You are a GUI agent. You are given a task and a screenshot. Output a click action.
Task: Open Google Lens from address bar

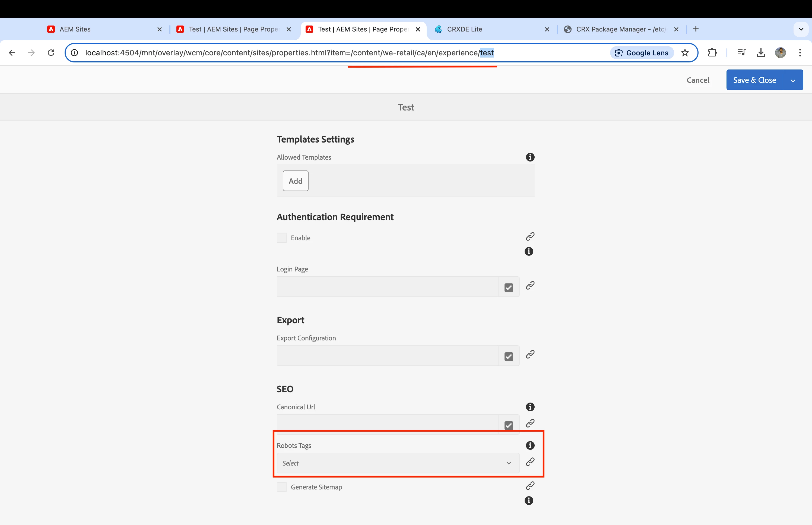coord(642,53)
